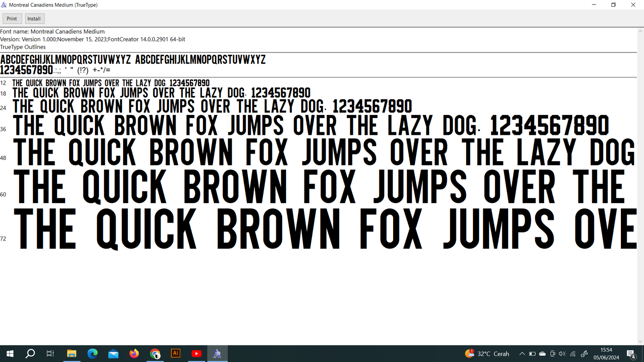Image resolution: width=644 pixels, height=362 pixels.
Task: Open the 32°C Cerah weather widget
Action: (487, 354)
